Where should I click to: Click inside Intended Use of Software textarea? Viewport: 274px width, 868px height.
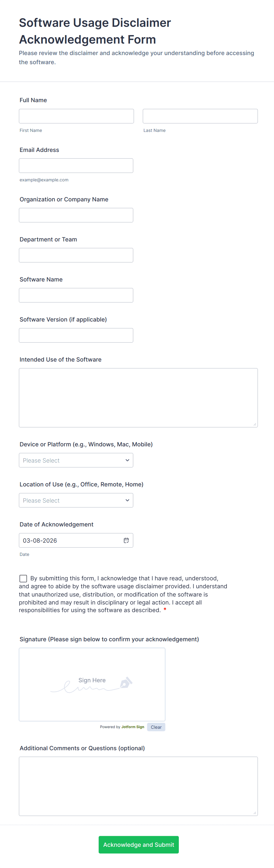pos(138,397)
